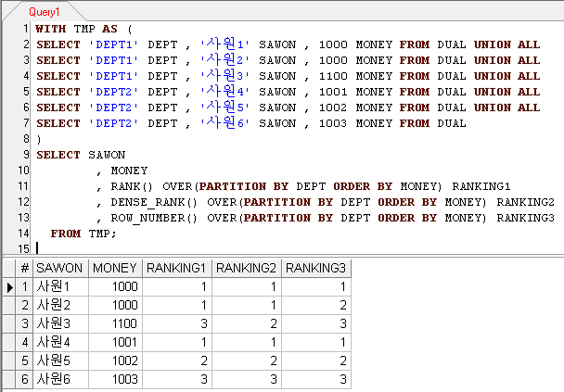Click 'SAWON' on editor line 9

107,155
